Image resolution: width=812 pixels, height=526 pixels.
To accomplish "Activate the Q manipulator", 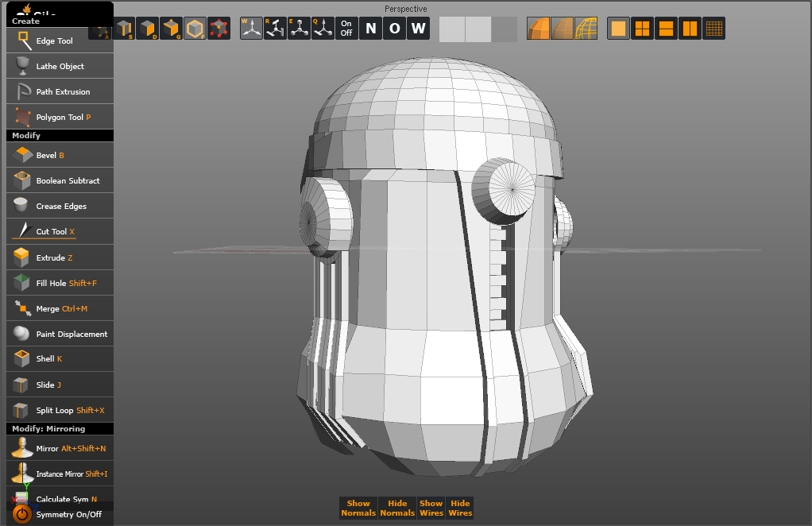I will (x=323, y=29).
